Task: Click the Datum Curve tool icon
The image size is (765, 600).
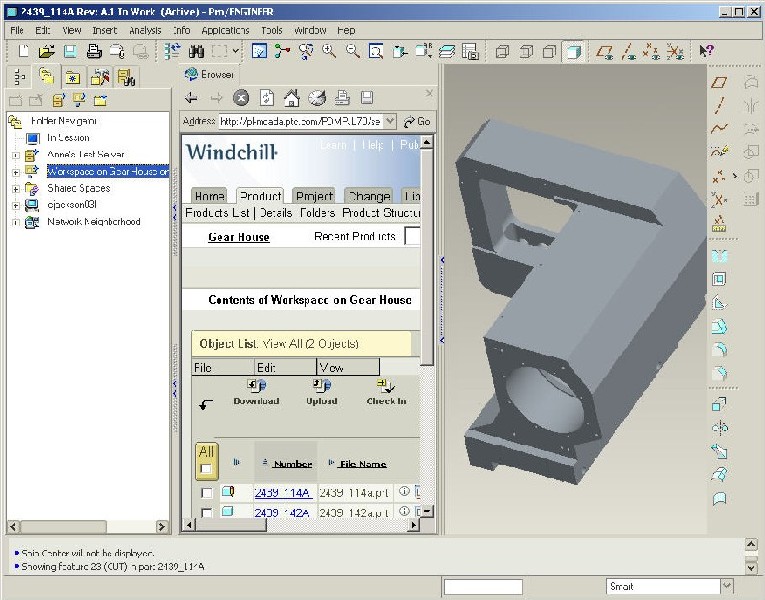Action: (x=719, y=128)
